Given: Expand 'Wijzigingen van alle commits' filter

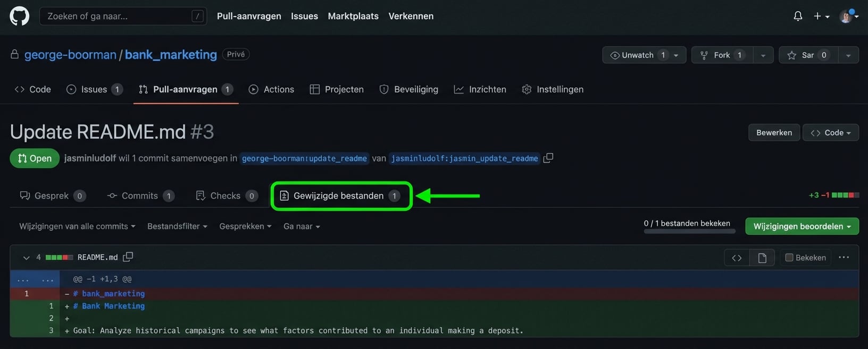Looking at the screenshot, I should (x=77, y=226).
